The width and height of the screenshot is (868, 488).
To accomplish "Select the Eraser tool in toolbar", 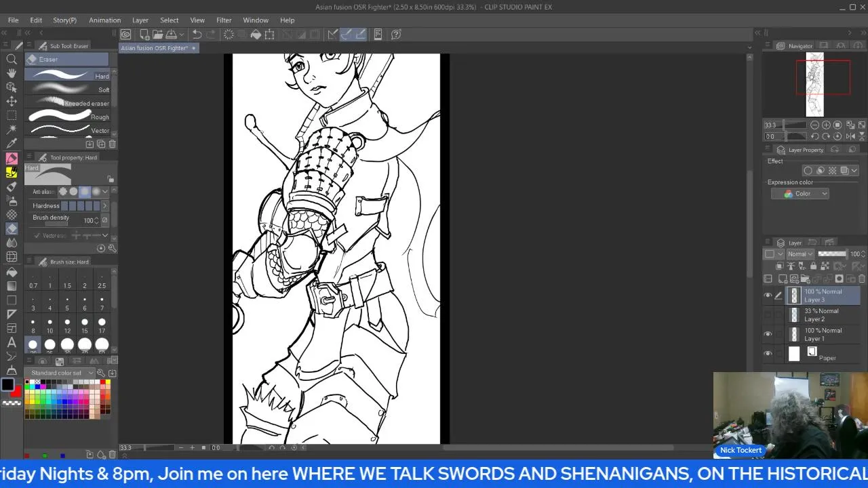I will coord(12,228).
